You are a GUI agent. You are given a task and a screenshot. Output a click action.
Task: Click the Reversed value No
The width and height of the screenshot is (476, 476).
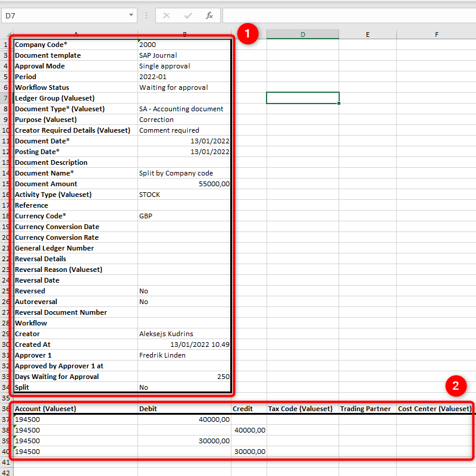coord(184,291)
